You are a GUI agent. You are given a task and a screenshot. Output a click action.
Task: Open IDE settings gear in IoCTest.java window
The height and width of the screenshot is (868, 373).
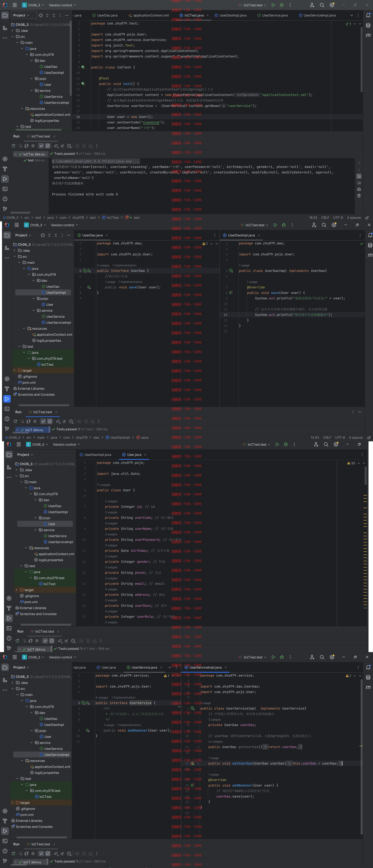pyautogui.click(x=332, y=5)
